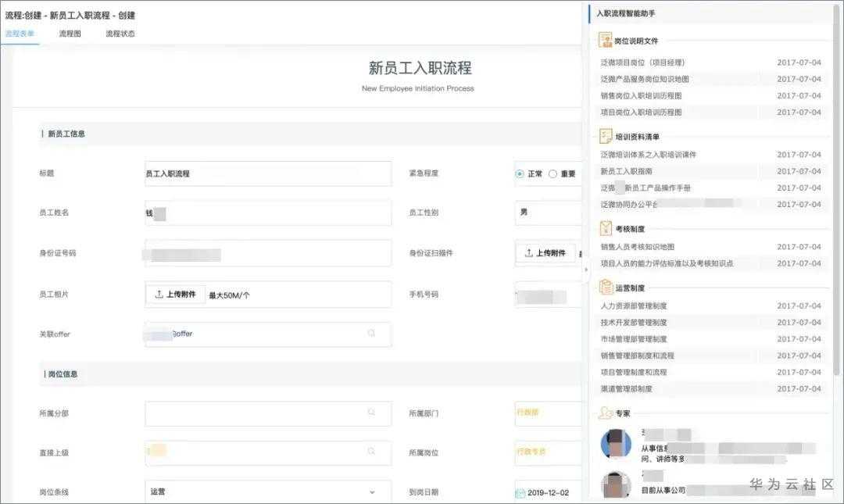Click second expert avatar photo
The height and width of the screenshot is (504, 844).
616,484
